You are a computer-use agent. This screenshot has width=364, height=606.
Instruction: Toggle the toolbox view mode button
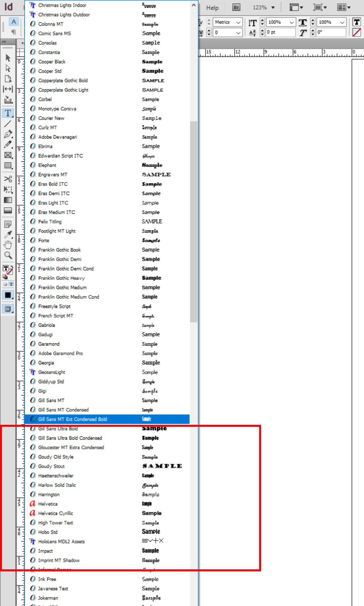click(x=8, y=309)
